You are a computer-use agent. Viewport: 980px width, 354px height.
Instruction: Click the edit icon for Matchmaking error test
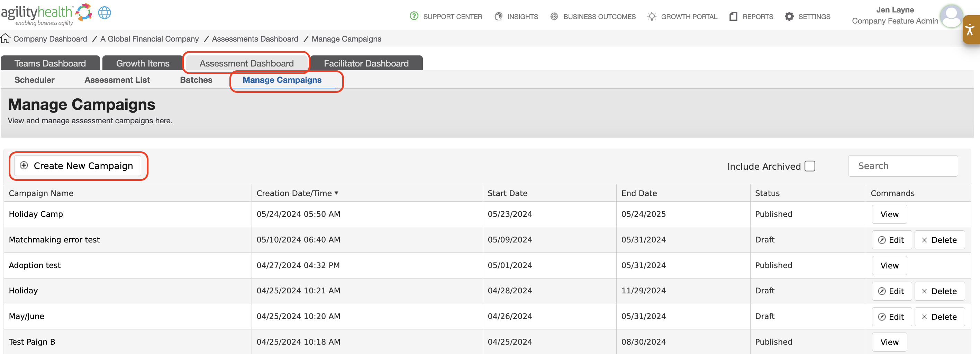coord(881,240)
